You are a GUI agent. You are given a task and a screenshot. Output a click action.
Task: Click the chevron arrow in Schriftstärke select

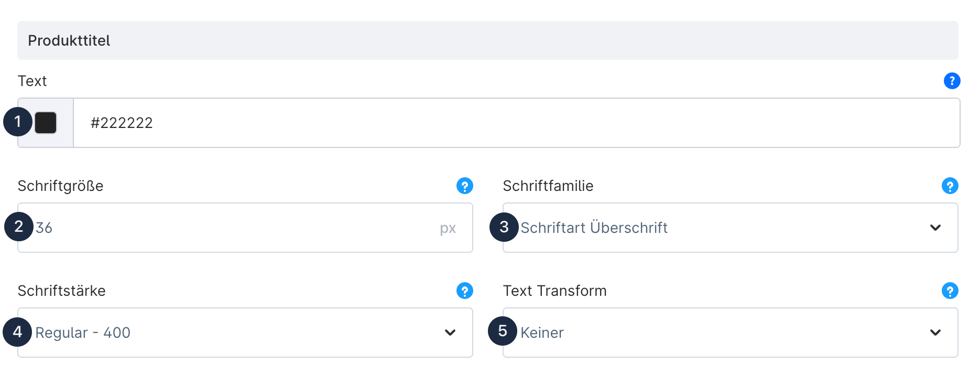450,333
